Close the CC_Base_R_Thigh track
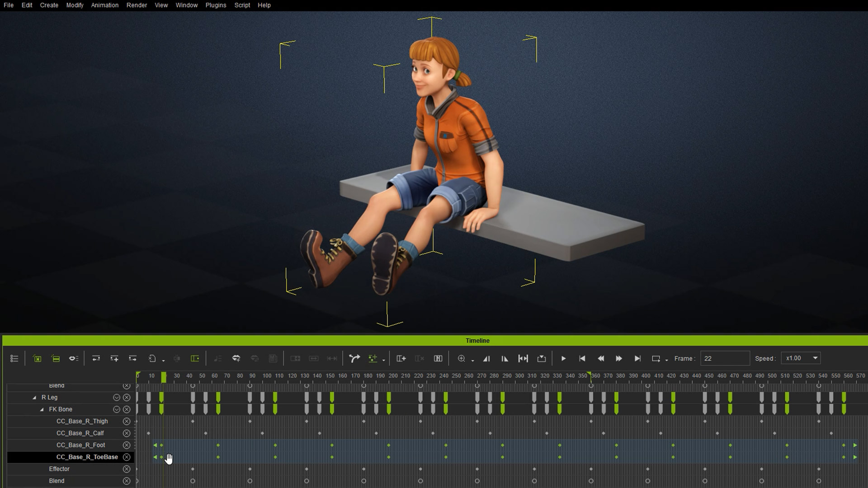868x488 pixels. 127,421
